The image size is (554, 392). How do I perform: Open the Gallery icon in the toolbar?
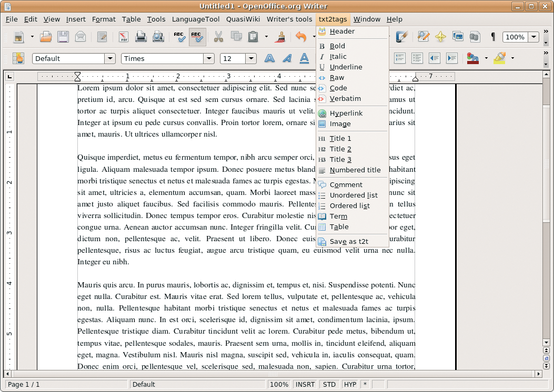[458, 37]
